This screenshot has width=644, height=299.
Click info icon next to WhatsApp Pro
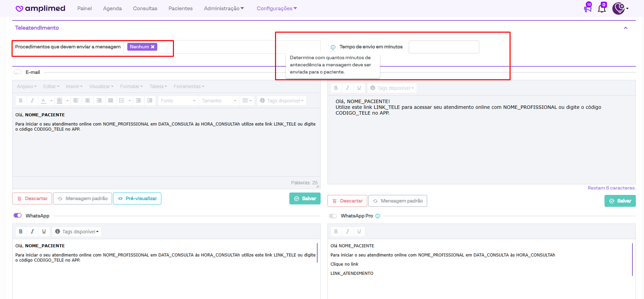click(378, 216)
